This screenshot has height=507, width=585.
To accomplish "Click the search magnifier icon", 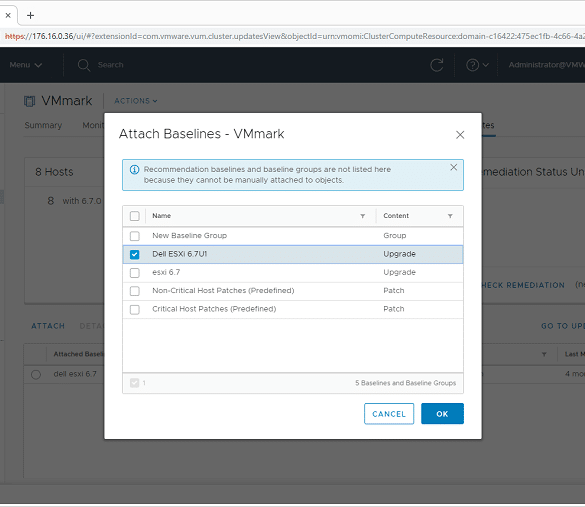I will coord(84,65).
